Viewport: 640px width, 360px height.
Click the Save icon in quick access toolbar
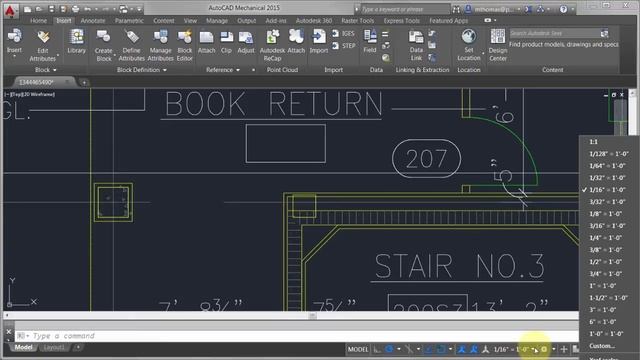click(x=51, y=9)
